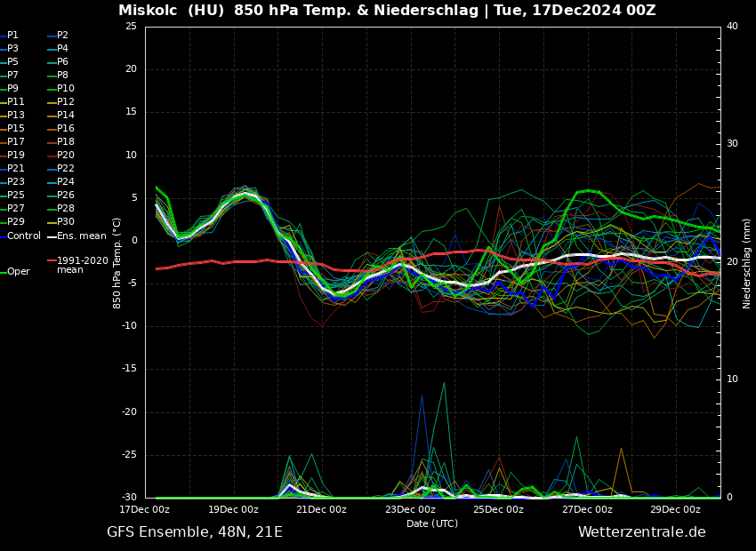Viewport: 756px width, 551px height.
Task: Click the 40 value on precipitation axis
Action: (x=732, y=27)
